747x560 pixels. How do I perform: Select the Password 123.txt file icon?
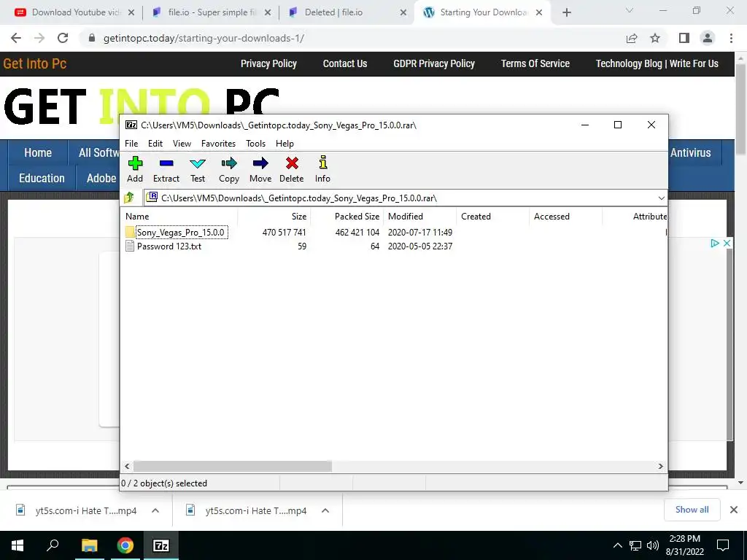(x=130, y=246)
